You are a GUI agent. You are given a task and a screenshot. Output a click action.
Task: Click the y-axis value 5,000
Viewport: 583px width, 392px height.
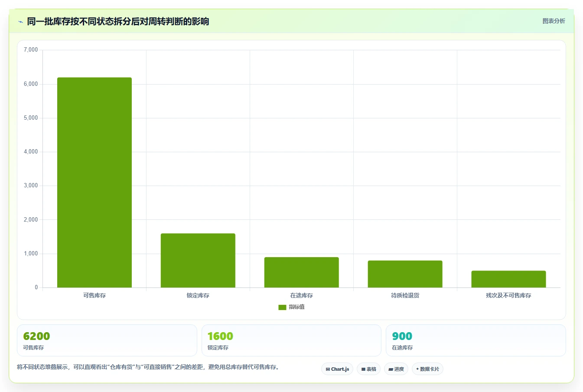coord(31,118)
